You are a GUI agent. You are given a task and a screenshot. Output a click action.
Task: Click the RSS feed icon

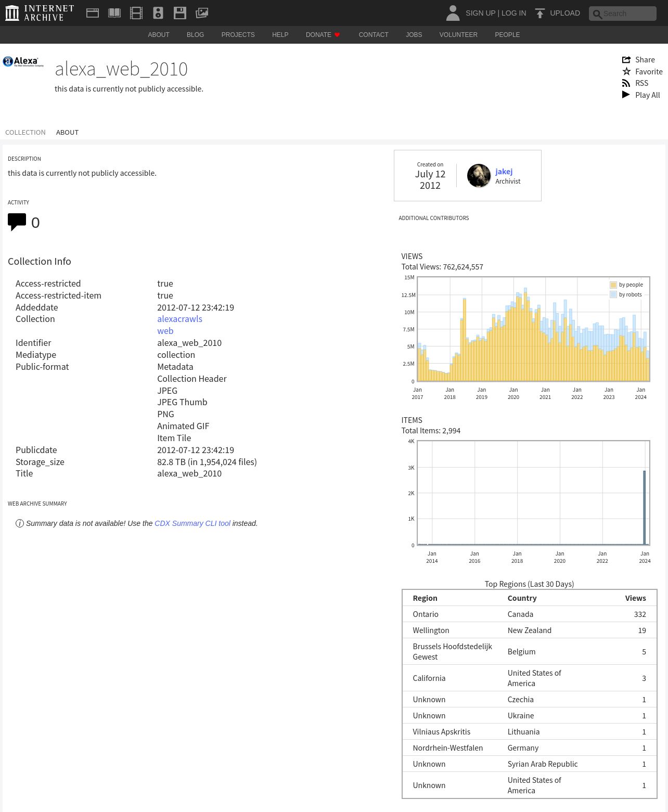point(626,83)
